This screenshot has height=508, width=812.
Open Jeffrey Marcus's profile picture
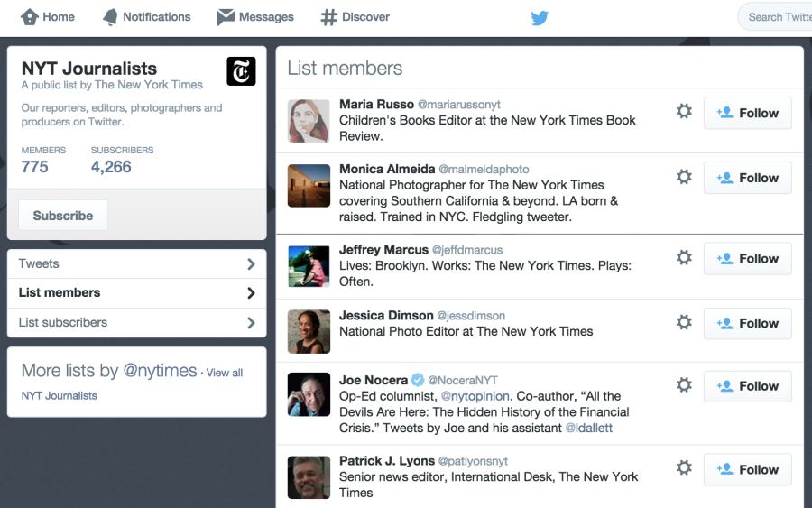click(x=309, y=266)
